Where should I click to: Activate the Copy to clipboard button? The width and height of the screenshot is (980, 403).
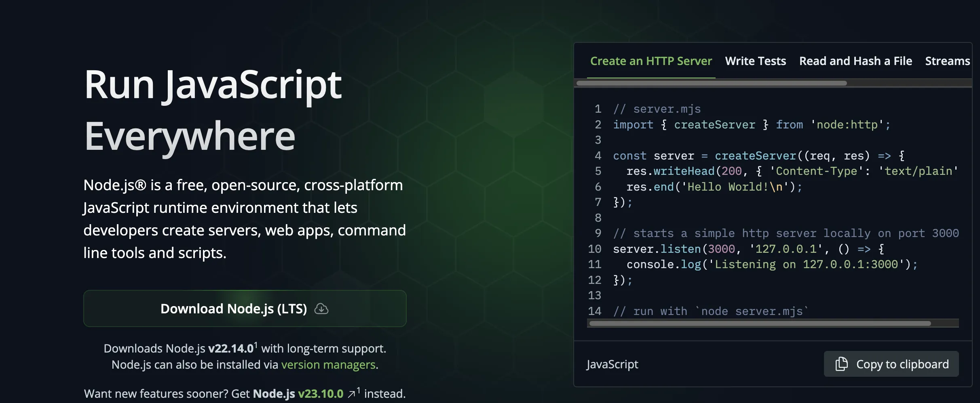(891, 364)
